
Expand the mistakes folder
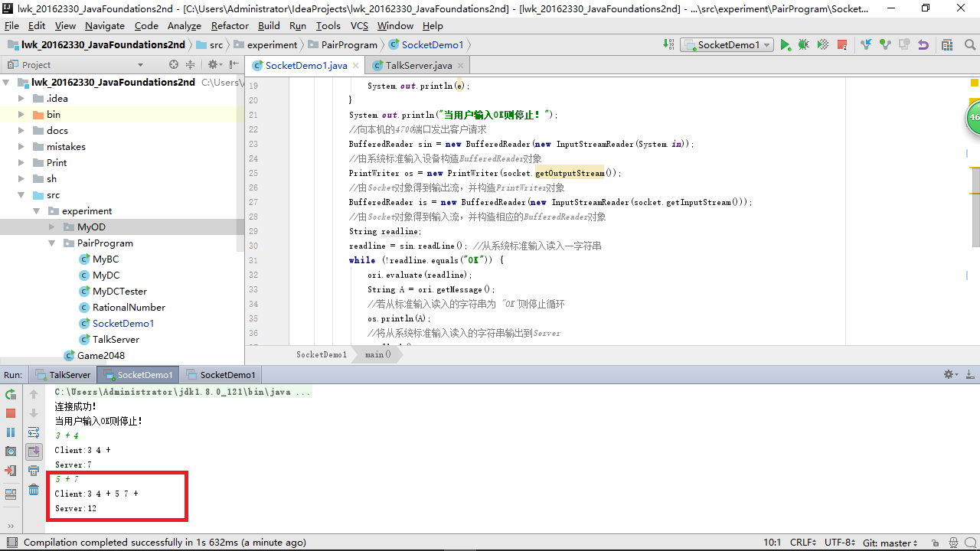tap(22, 147)
